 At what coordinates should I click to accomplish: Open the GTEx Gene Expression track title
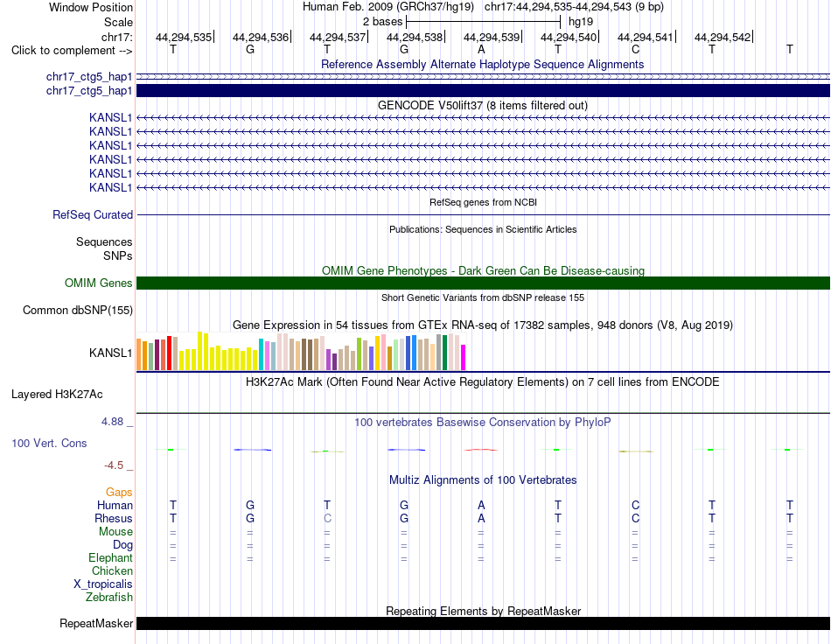pyautogui.click(x=483, y=325)
